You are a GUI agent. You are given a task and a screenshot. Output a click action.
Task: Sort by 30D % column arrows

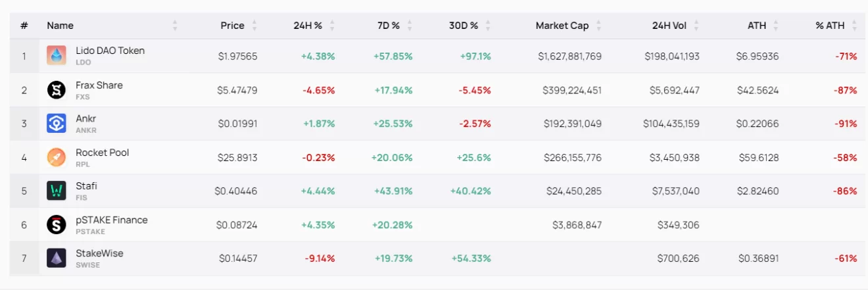click(x=488, y=26)
